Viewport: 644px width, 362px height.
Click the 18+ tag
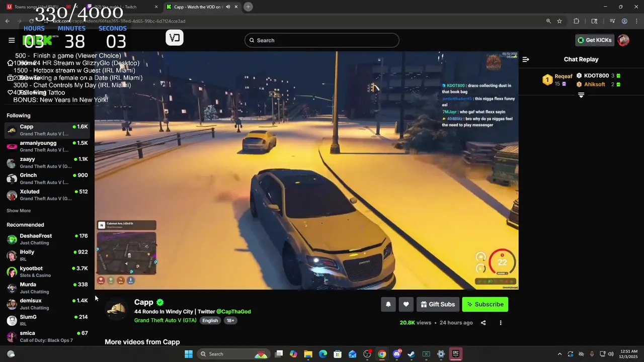(x=230, y=321)
